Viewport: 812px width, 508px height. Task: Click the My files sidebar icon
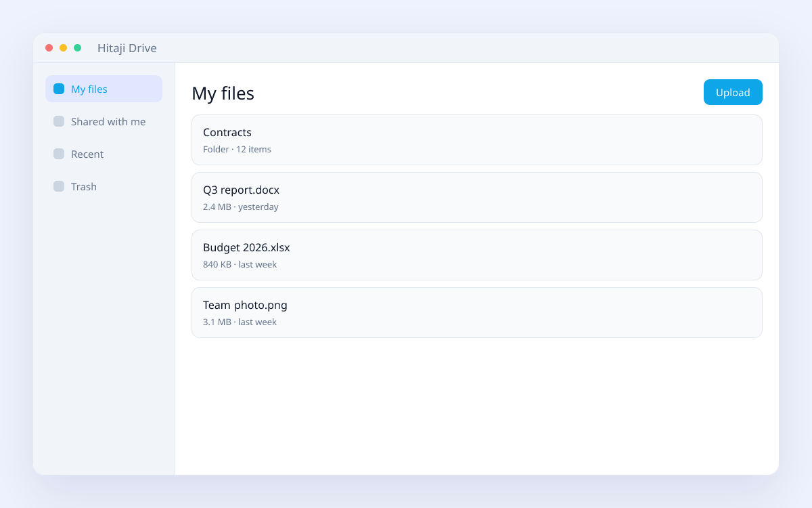(59, 89)
